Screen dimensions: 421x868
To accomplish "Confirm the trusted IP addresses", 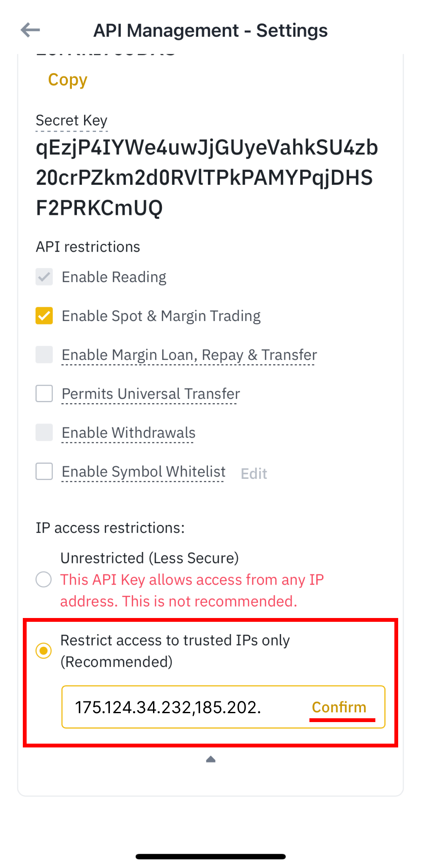I will [339, 707].
